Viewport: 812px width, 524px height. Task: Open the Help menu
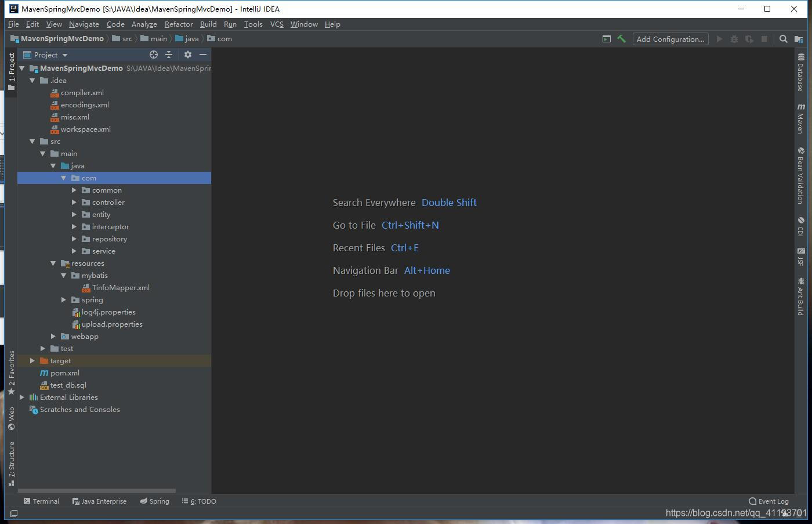(332, 24)
